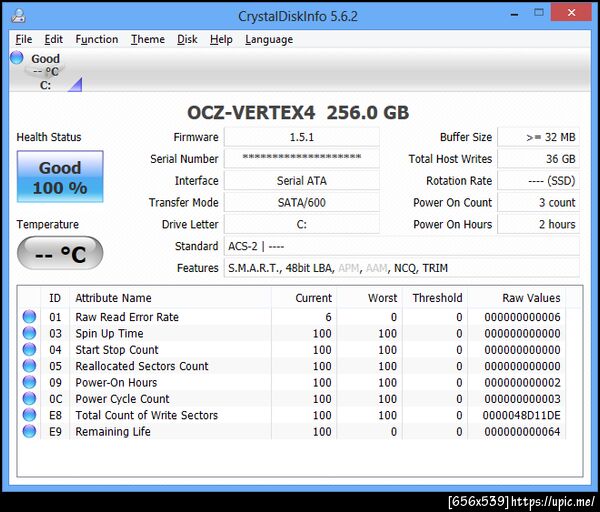This screenshot has height=512, width=600.
Task: Select the Raw Read Error Rate attribute name
Action: (x=127, y=317)
